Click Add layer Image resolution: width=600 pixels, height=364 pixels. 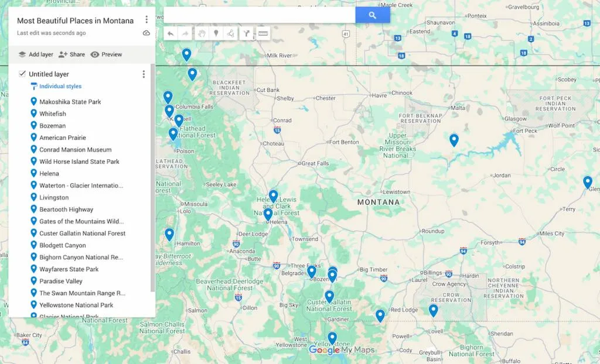pyautogui.click(x=36, y=54)
